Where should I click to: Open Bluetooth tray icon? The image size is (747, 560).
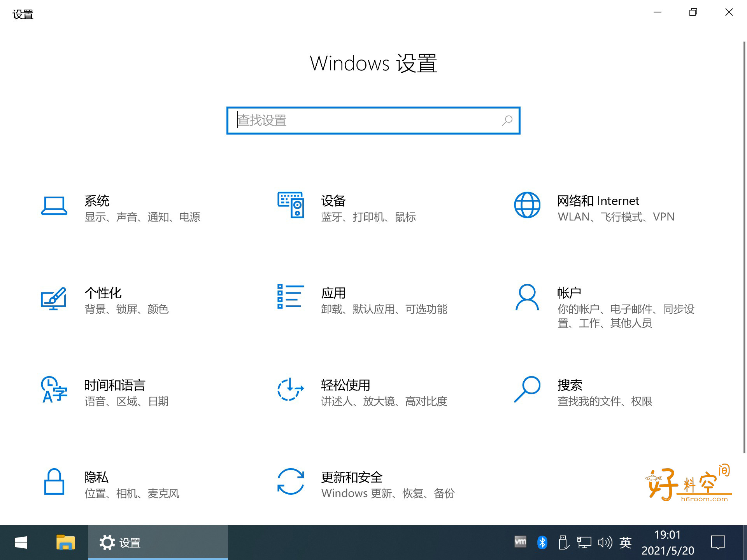[542, 542]
